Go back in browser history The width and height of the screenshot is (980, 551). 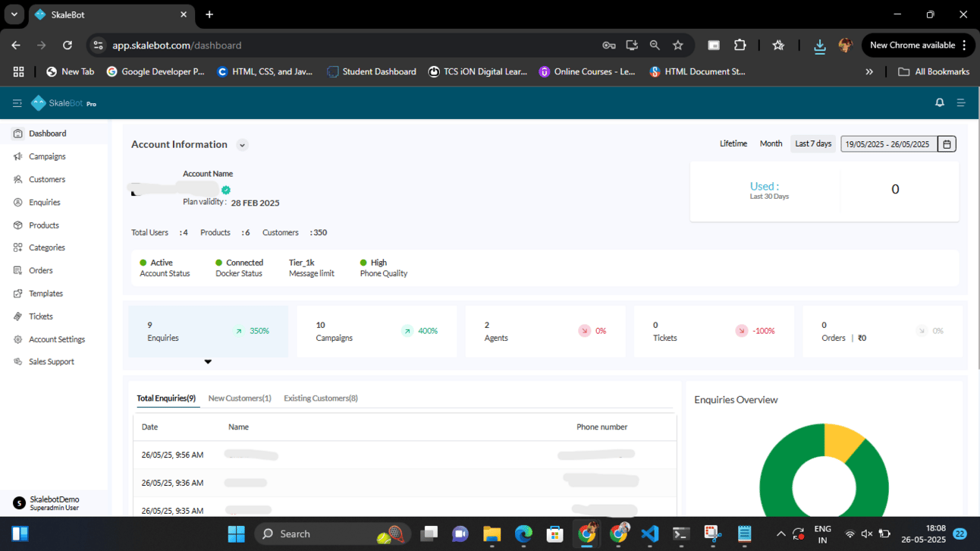[16, 46]
